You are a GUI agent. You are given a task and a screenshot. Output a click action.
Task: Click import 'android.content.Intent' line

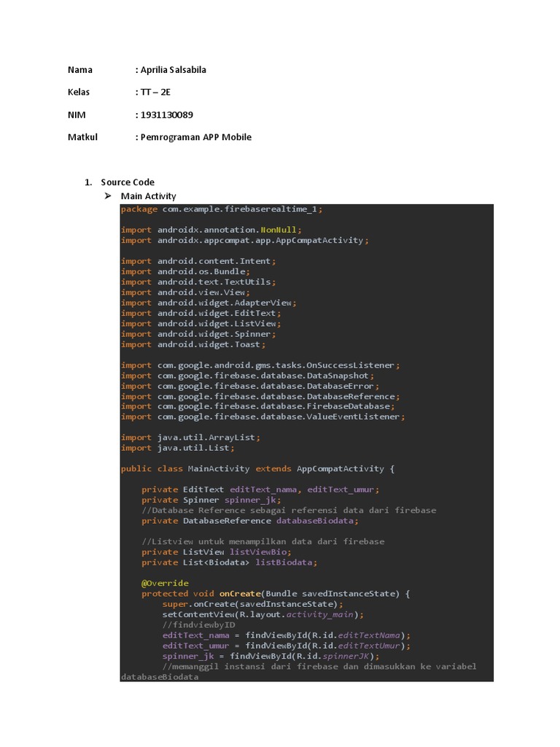click(198, 261)
